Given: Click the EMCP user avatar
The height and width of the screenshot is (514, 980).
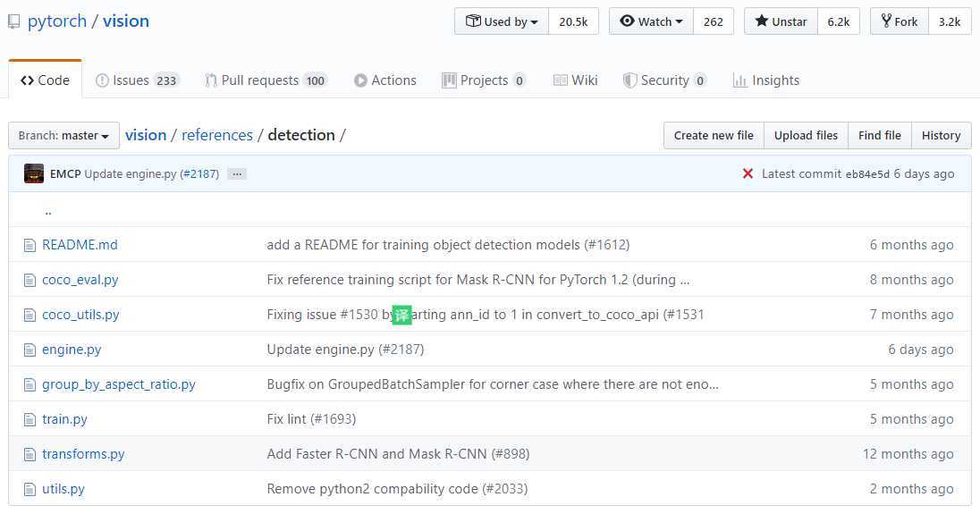Looking at the screenshot, I should [34, 173].
